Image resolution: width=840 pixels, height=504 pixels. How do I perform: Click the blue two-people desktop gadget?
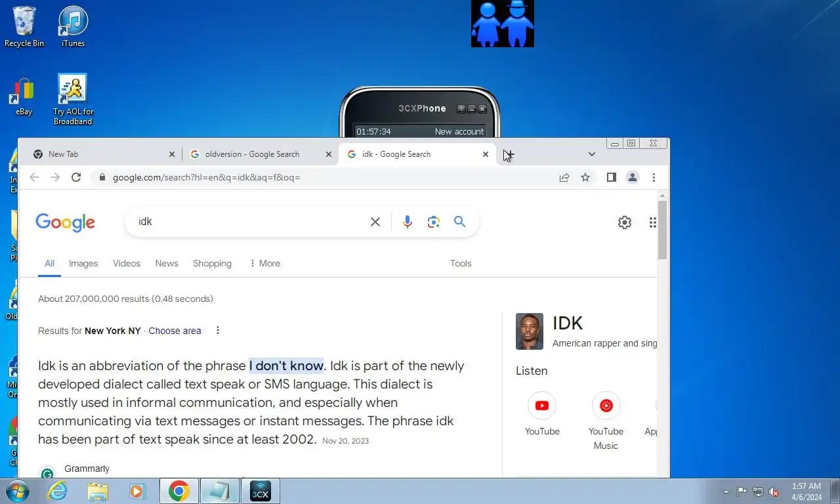(503, 24)
